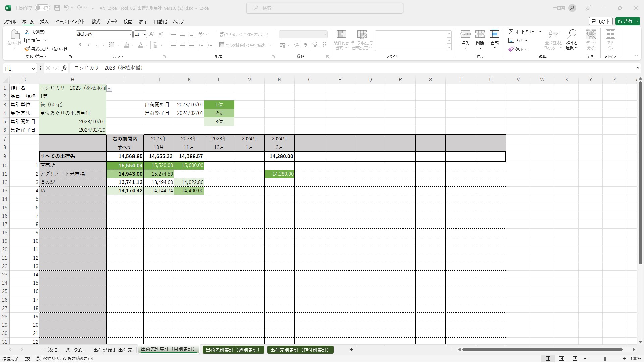The image size is (644, 363).
Task: Click the Comments button
Action: 601,21
